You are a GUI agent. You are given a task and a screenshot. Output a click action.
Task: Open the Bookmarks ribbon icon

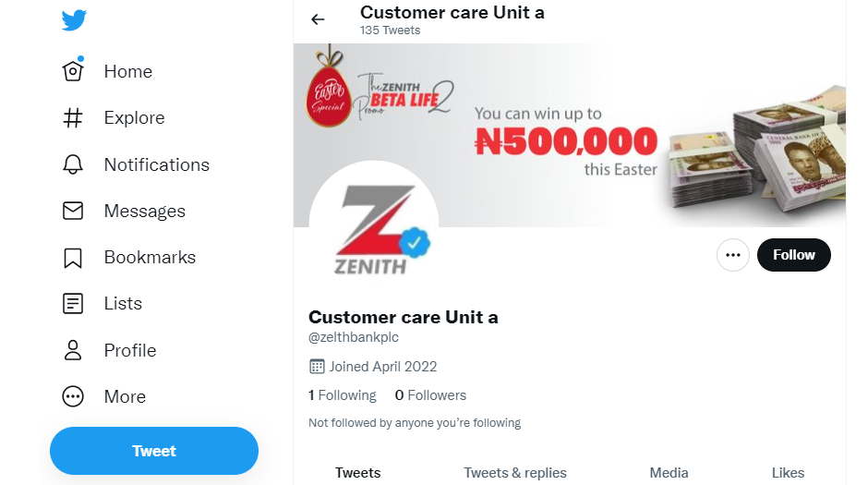point(73,258)
